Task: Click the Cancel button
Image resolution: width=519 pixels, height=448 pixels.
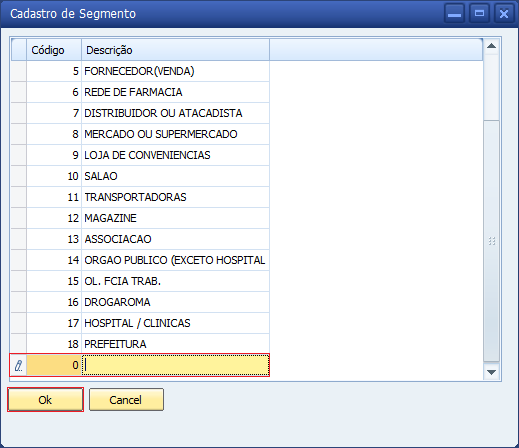Action: pyautogui.click(x=126, y=400)
